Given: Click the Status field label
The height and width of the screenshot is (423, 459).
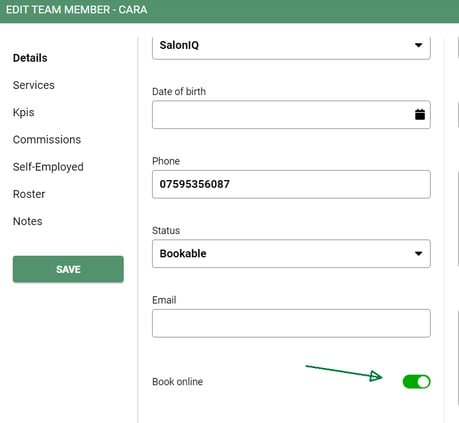Looking at the screenshot, I should click(166, 230).
